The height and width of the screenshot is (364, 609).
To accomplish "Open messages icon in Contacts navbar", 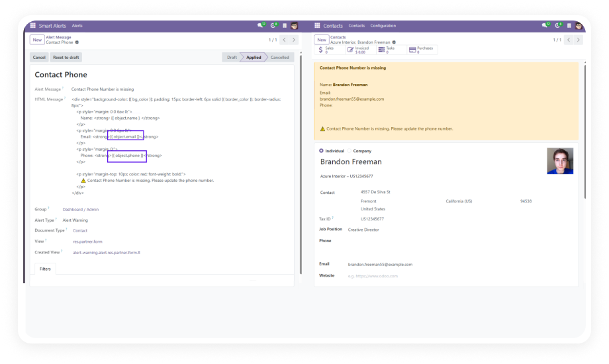I will [545, 25].
